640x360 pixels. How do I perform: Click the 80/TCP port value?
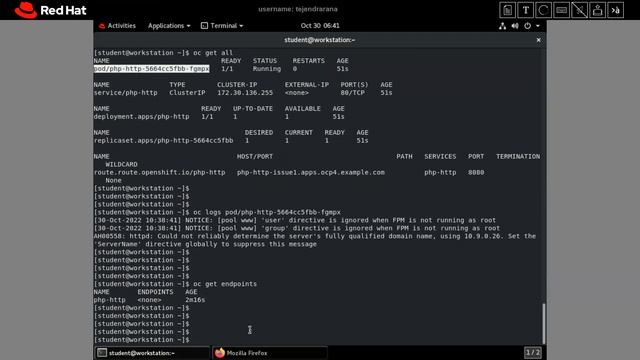pos(352,93)
